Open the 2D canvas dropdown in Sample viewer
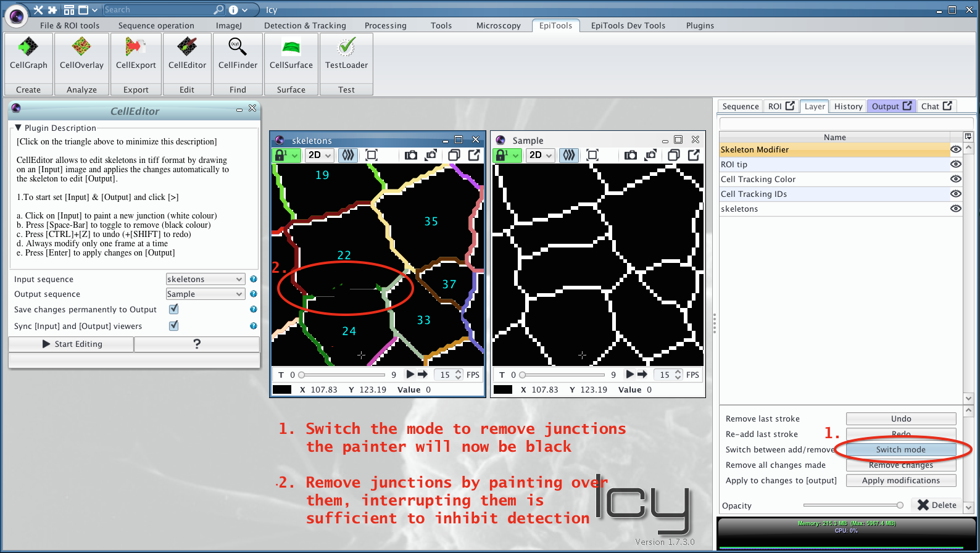 [541, 155]
